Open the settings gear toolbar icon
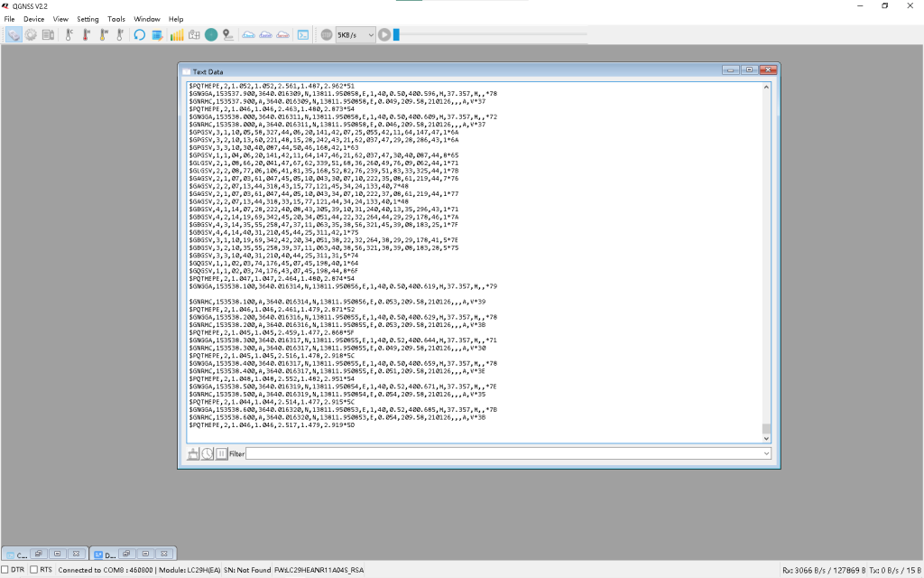924x578 pixels. tap(31, 34)
